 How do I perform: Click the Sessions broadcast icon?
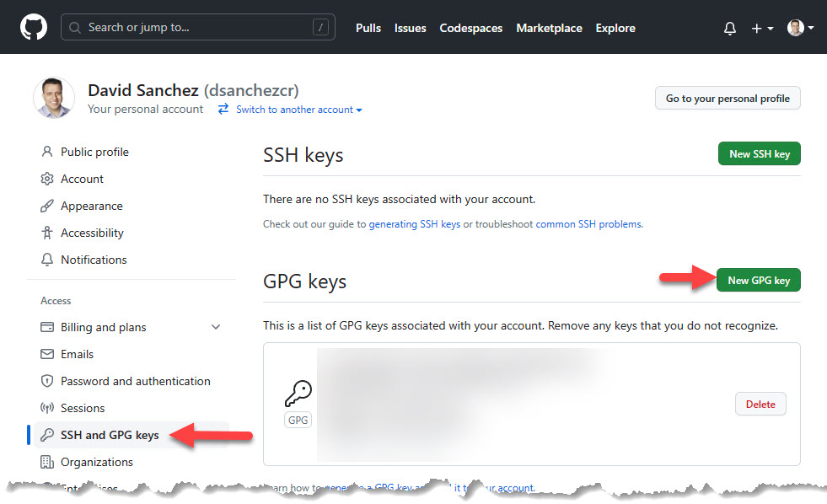pyautogui.click(x=47, y=409)
